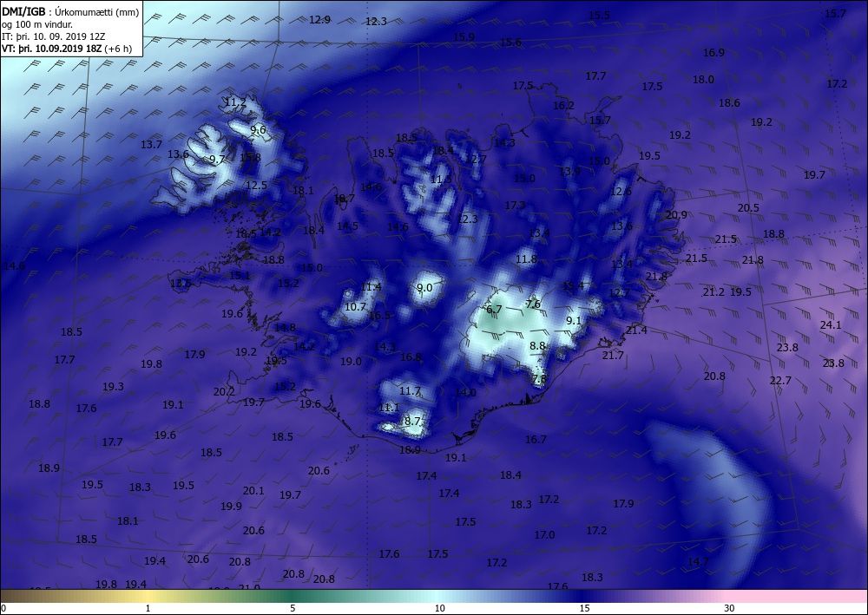The width and height of the screenshot is (868, 615).
Task: Click the 8.8 value on the map
Action: [537, 345]
